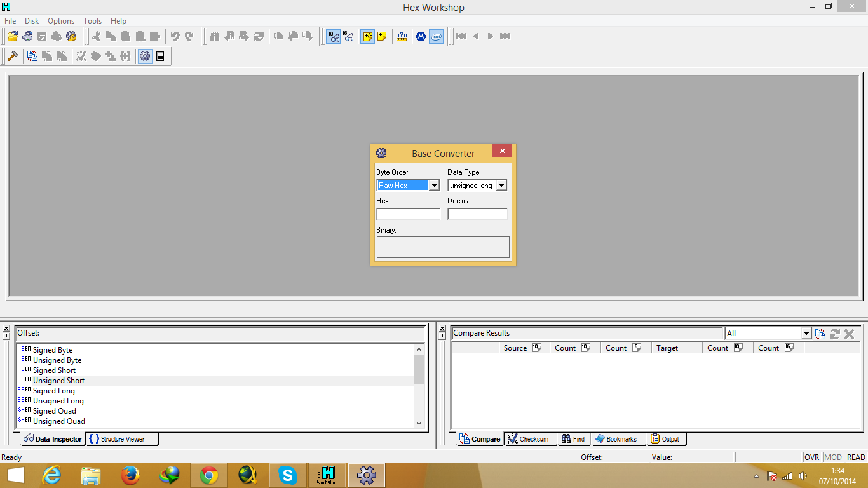Open Firefox from the Windows taskbar

130,475
